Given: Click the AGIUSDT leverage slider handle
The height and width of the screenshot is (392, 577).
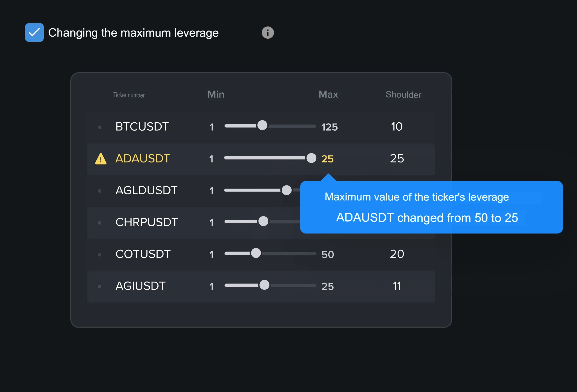Looking at the screenshot, I should pos(264,285).
